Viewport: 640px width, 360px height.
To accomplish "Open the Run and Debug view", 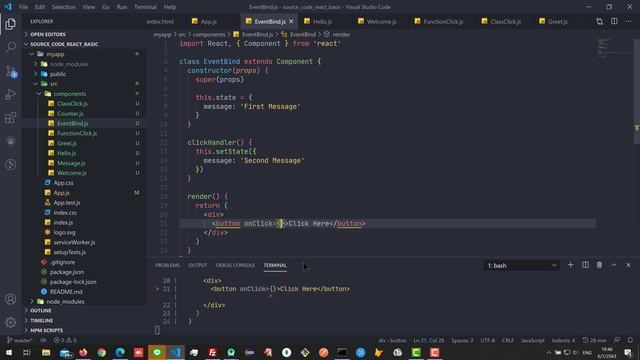I will [11, 95].
